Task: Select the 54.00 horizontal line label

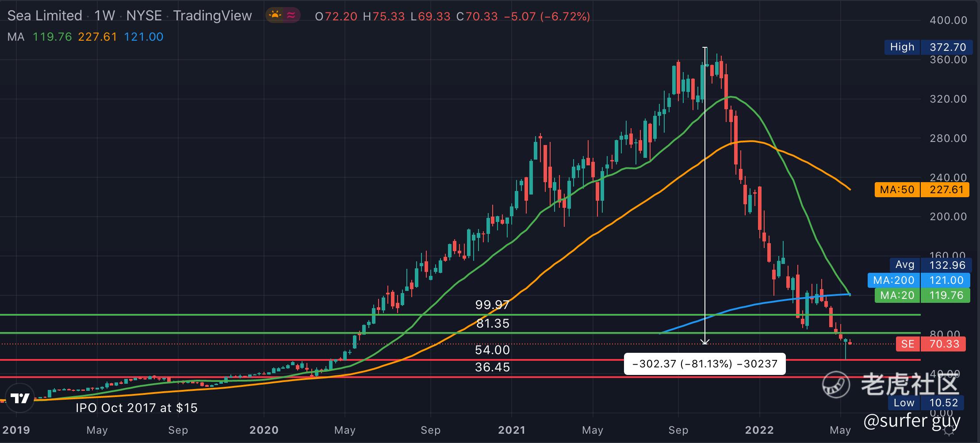Action: [x=492, y=350]
